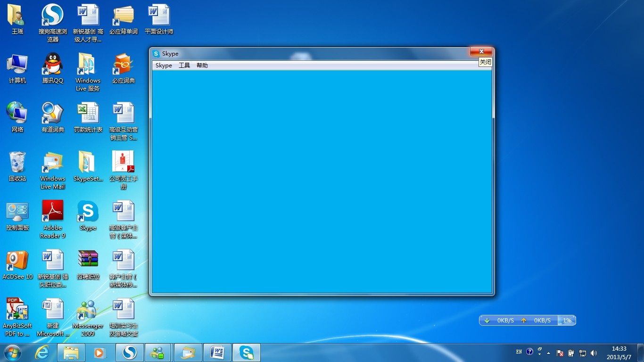Viewport: 644px width, 362px height.
Task: Select the 王瑶 user folder on desktop
Action: pos(17,19)
